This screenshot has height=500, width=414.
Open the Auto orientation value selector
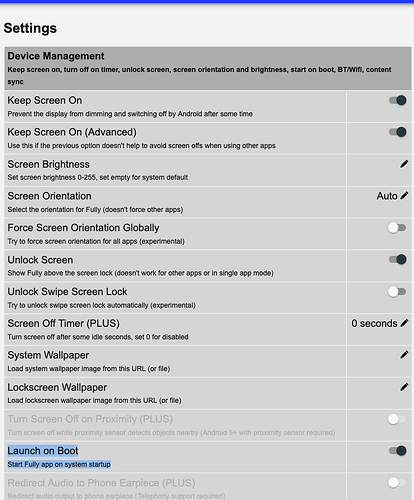tap(387, 196)
